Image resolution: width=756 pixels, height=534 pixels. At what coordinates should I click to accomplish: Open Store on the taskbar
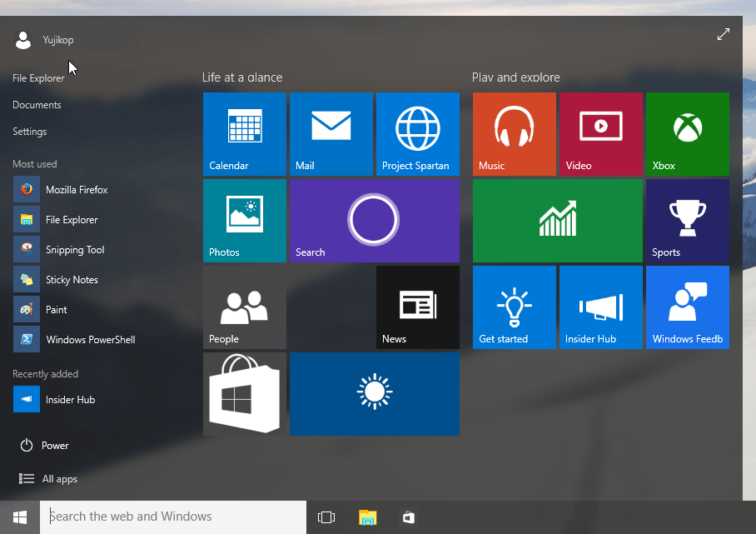click(408, 517)
